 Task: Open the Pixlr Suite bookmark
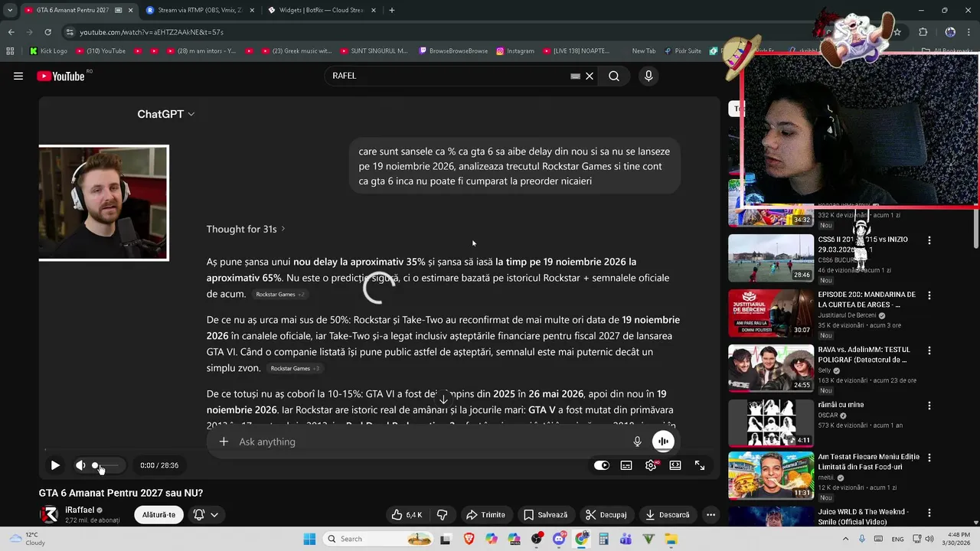(683, 51)
